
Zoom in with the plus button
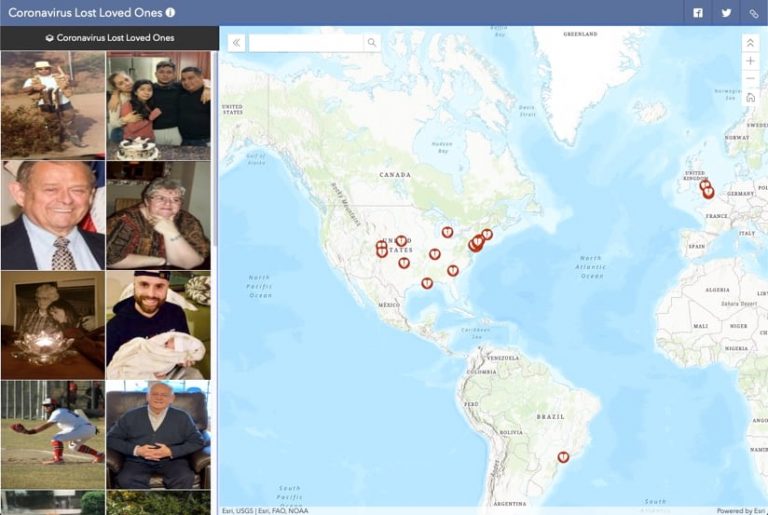click(x=750, y=61)
